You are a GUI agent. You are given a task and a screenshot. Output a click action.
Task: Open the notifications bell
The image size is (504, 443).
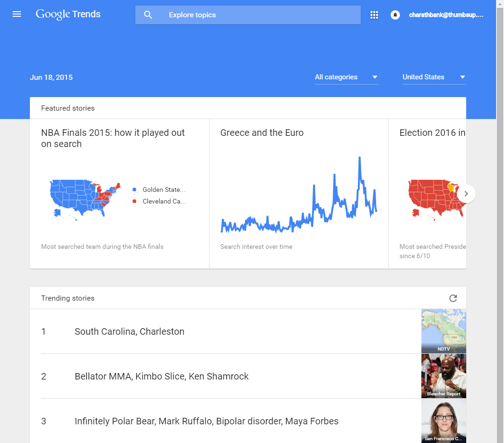tap(395, 15)
